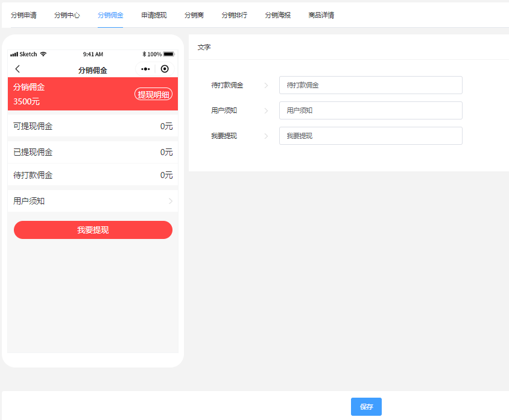Open the 分销商 tab
This screenshot has width=509, height=420.
click(x=194, y=15)
